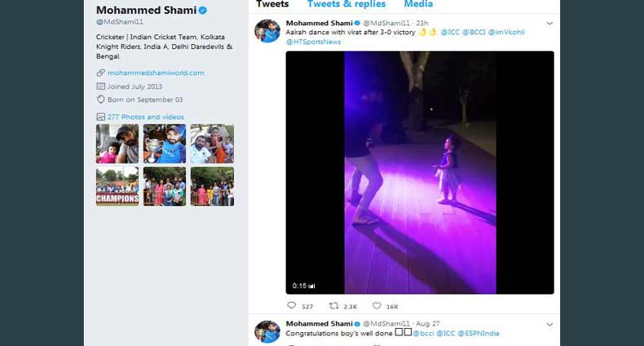This screenshot has width=644, height=346.
Task: Open the trophy selfie photo thumbnail
Action: (165, 144)
